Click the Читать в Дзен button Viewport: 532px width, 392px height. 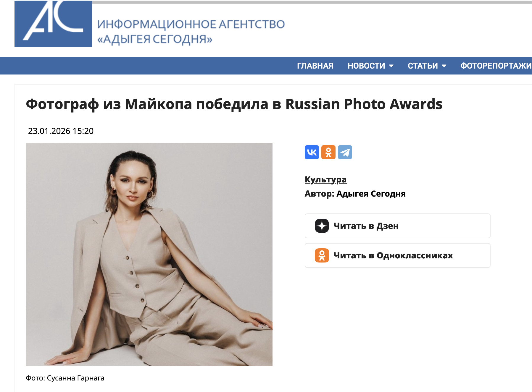click(x=397, y=226)
